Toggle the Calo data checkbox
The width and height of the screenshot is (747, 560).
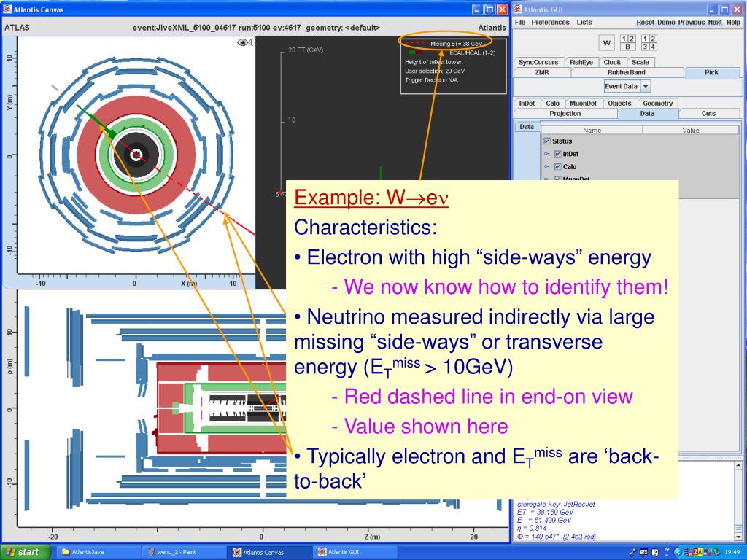click(x=557, y=167)
